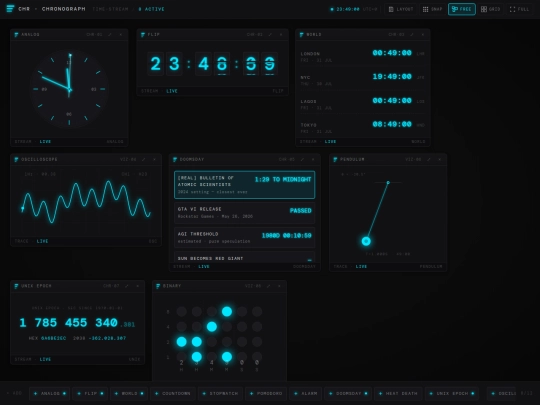Close the Oscilloscope panel

click(x=154, y=159)
